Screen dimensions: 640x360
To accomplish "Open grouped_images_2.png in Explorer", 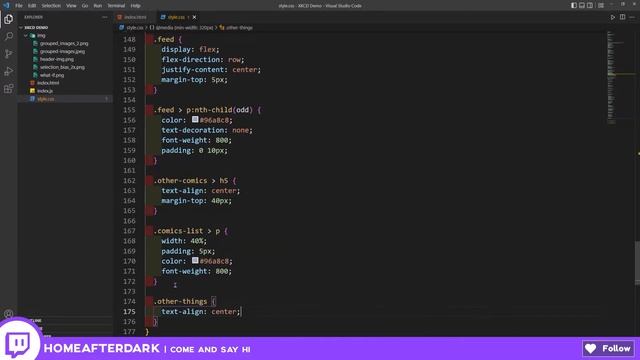I will click(x=64, y=43).
